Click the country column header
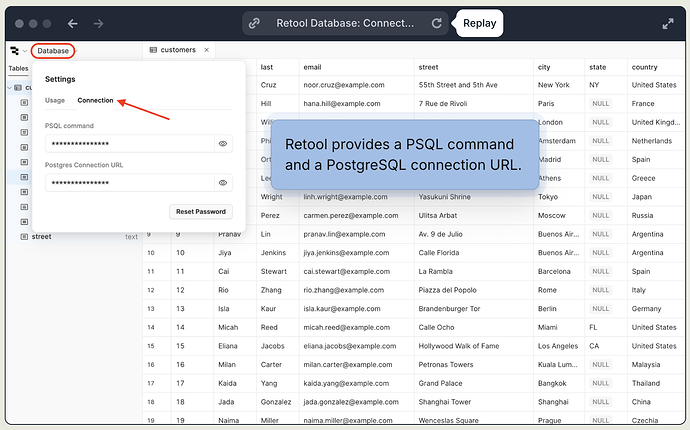Screen dimensions: 690x430 [x=644, y=67]
